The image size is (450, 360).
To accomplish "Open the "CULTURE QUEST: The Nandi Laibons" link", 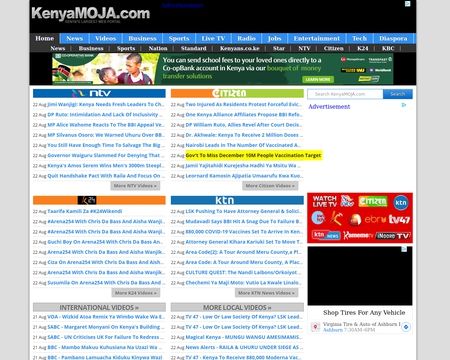I will click(x=243, y=273).
